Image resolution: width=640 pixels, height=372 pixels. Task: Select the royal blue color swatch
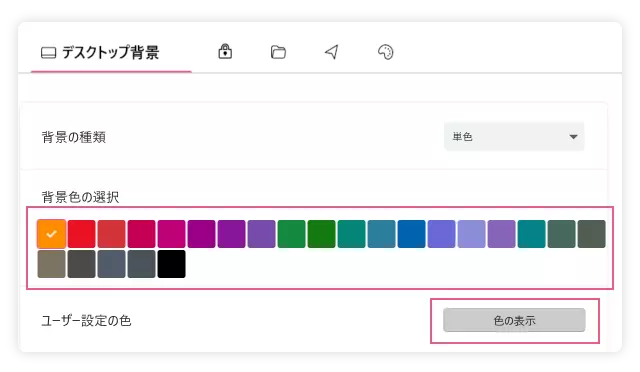pyautogui.click(x=411, y=234)
